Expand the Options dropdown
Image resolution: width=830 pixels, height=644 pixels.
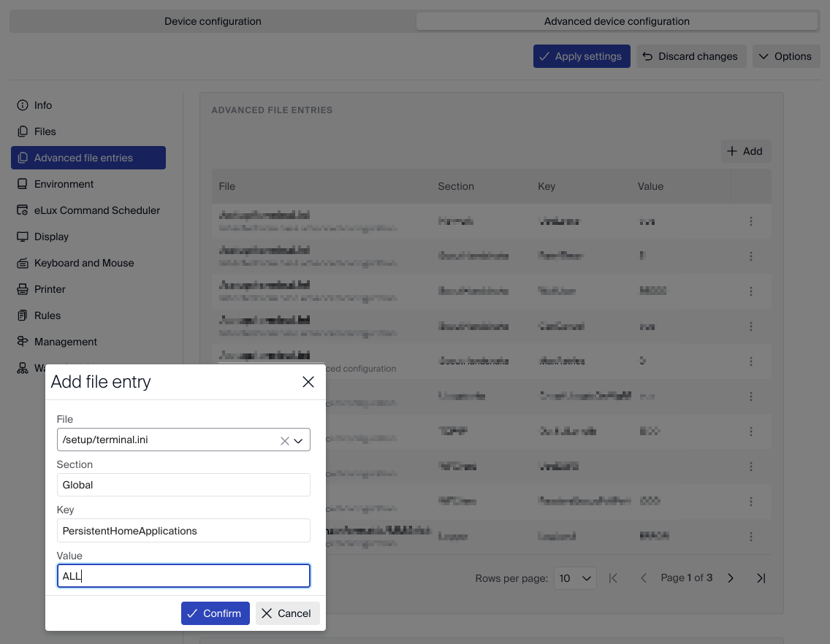click(x=785, y=56)
